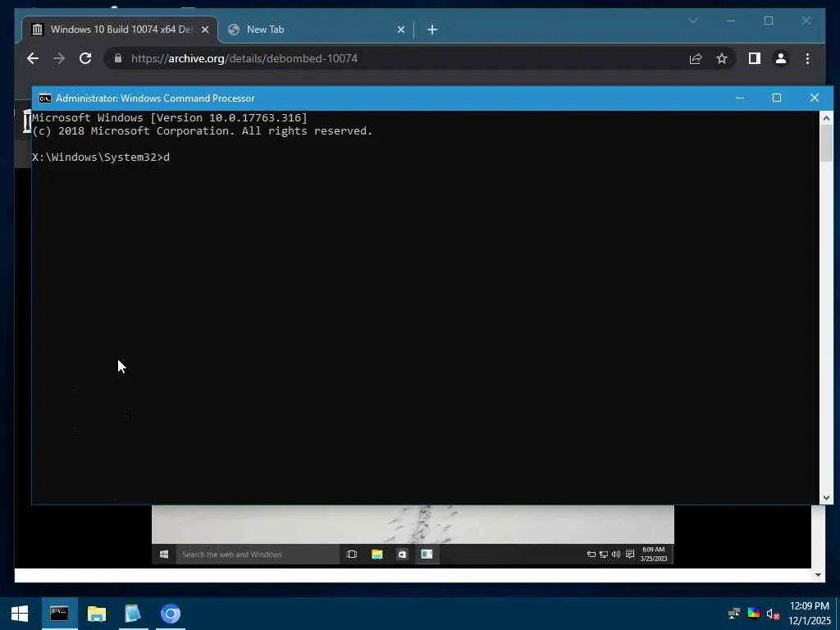The image size is (840, 630).
Task: Click the padlock site info icon
Action: coord(118,58)
